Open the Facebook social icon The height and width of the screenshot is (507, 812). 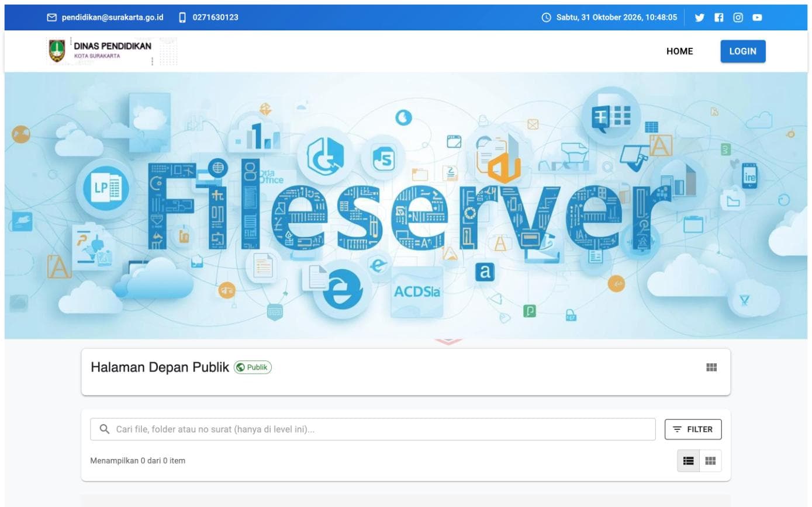click(x=718, y=18)
